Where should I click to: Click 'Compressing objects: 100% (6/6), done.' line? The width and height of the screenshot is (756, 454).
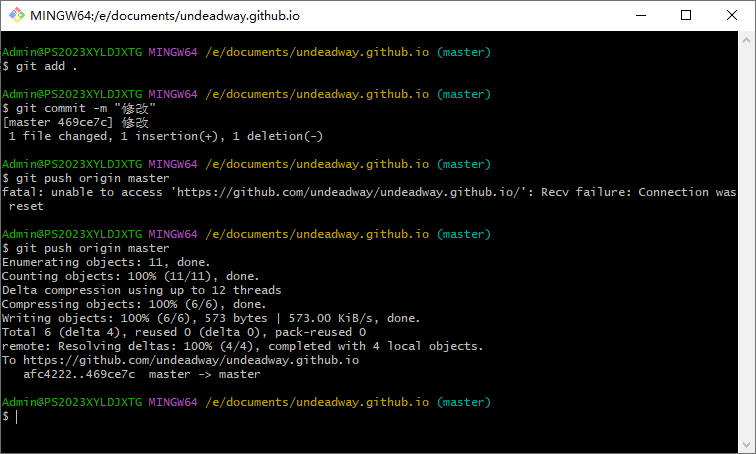[134, 304]
